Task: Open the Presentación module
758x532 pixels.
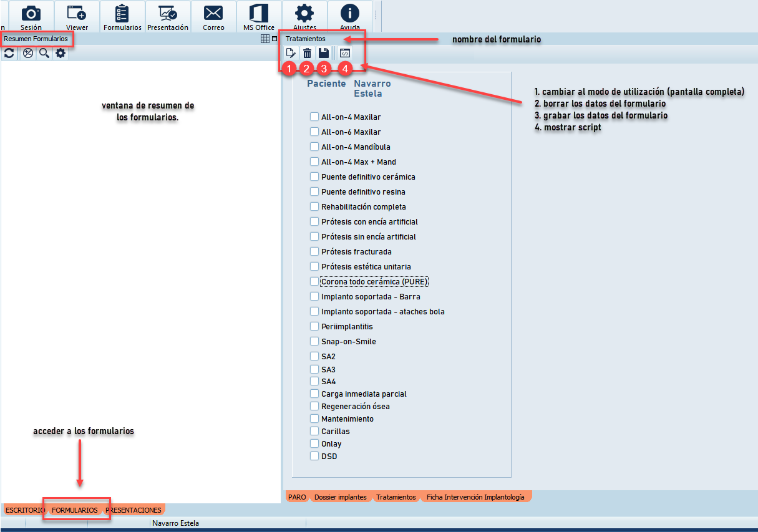Action: tap(168, 16)
